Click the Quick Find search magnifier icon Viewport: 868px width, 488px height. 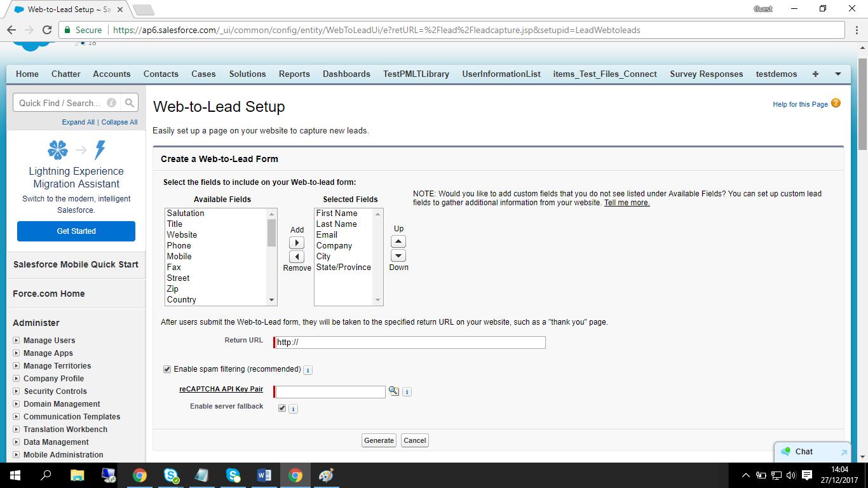pos(130,103)
